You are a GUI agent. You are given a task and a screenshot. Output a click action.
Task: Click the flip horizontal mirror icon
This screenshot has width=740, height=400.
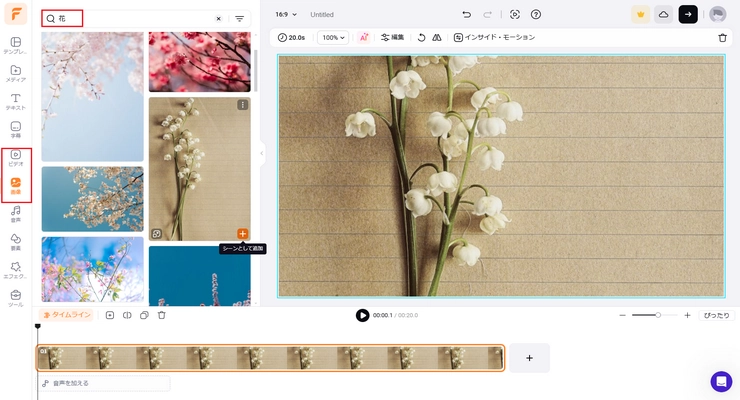point(437,37)
